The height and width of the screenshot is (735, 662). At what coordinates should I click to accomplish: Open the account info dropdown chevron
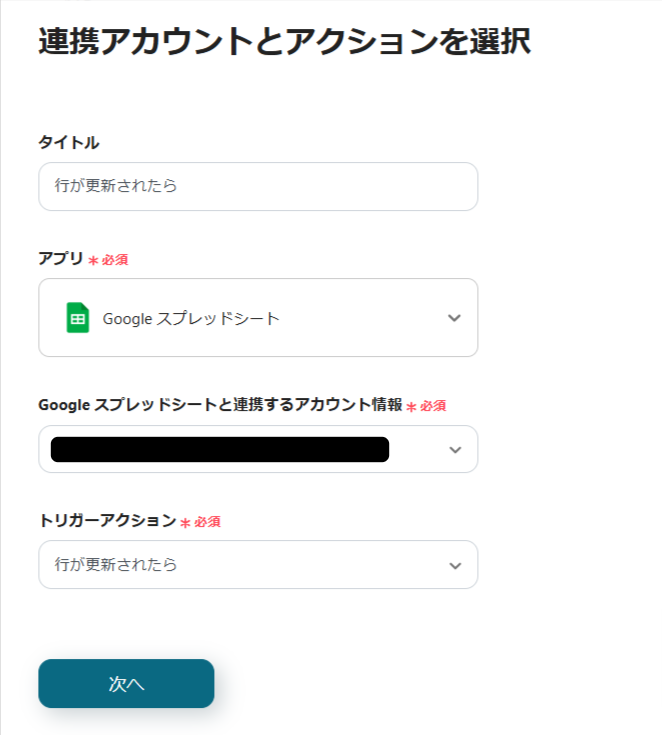click(455, 450)
